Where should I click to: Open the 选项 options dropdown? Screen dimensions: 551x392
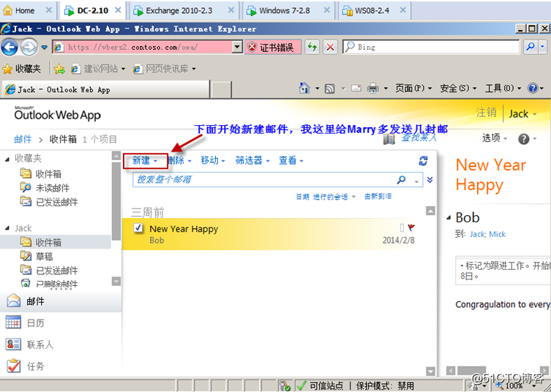point(495,138)
